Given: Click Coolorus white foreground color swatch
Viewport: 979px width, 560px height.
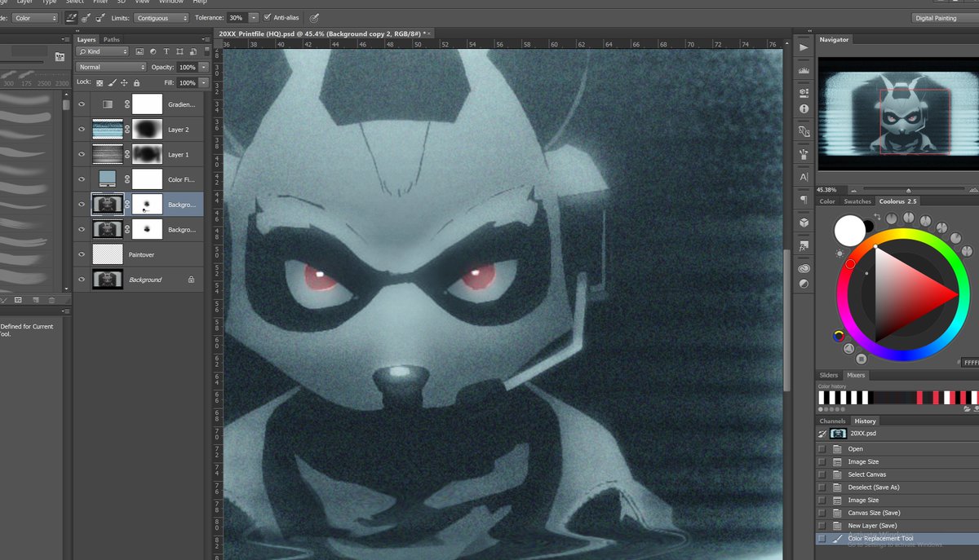Looking at the screenshot, I should click(849, 231).
